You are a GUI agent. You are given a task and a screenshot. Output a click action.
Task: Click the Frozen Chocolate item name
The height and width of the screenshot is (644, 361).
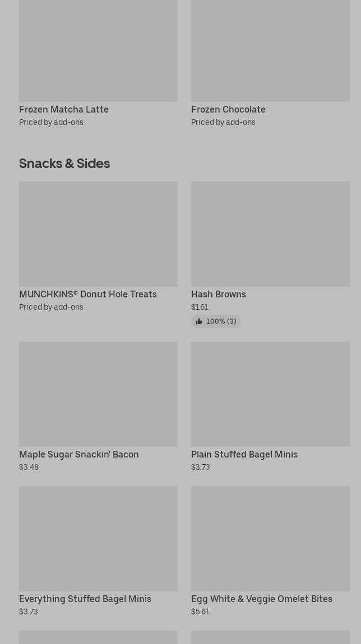tap(228, 109)
